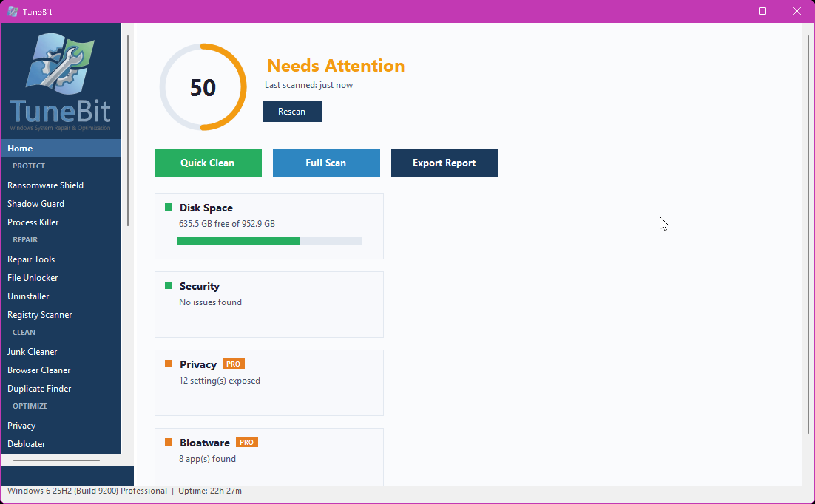Click the Privacy card title

(x=198, y=364)
